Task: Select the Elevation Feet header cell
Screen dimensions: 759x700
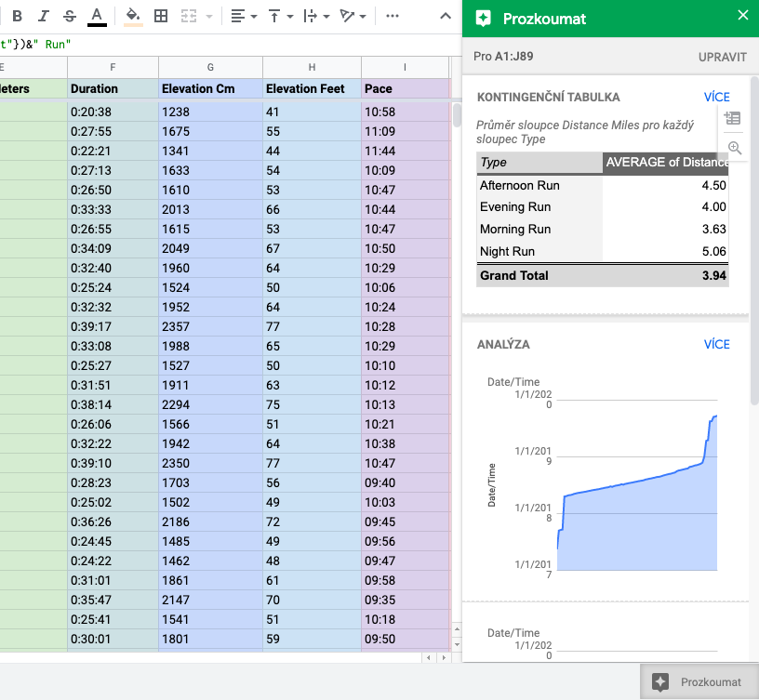Action: [x=311, y=89]
